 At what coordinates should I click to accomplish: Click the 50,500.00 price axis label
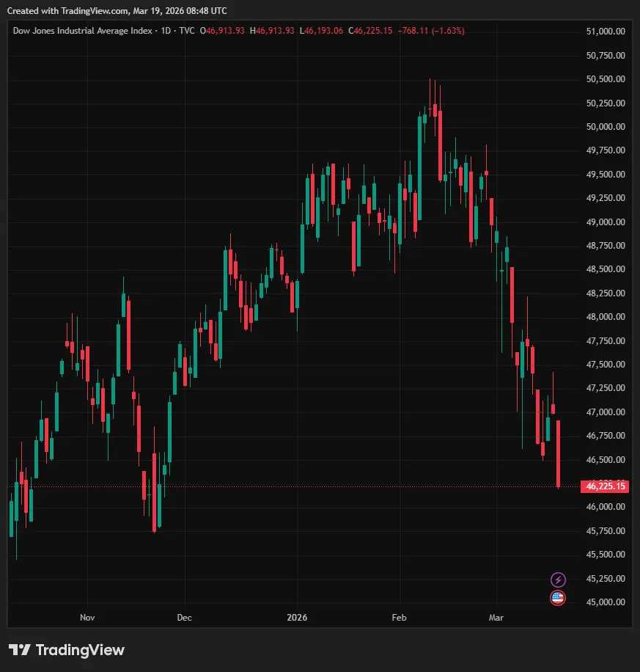click(606, 78)
